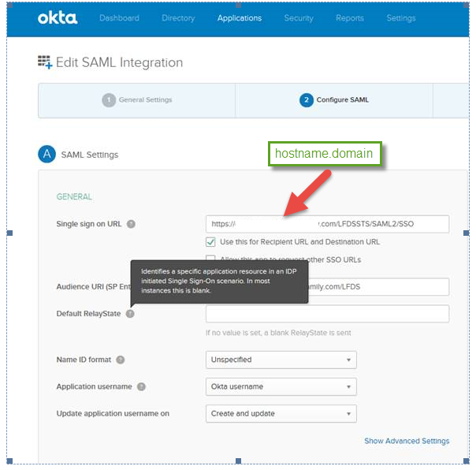
Task: Open Update application username on dropdown
Action: tap(281, 413)
